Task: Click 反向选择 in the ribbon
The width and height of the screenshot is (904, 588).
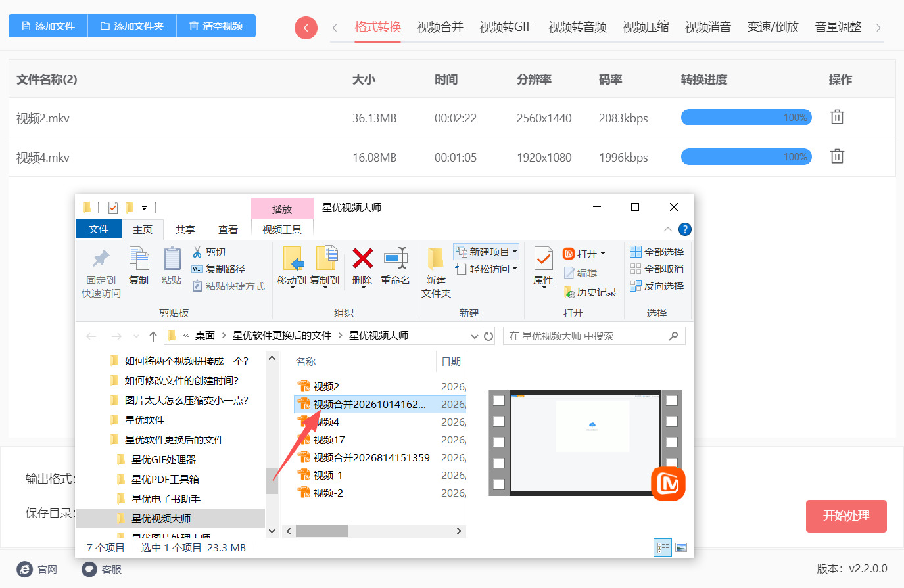Action: [656, 286]
